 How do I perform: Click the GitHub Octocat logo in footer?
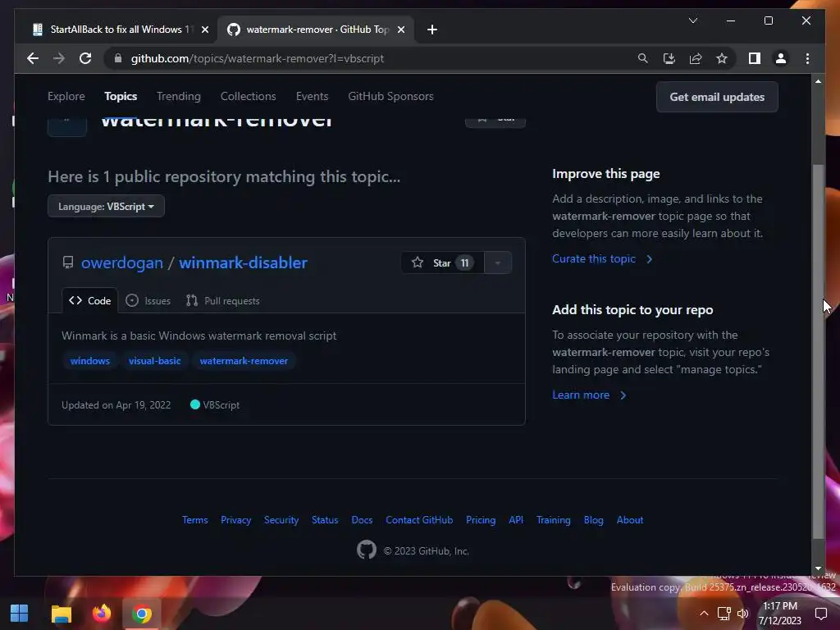coord(367,550)
